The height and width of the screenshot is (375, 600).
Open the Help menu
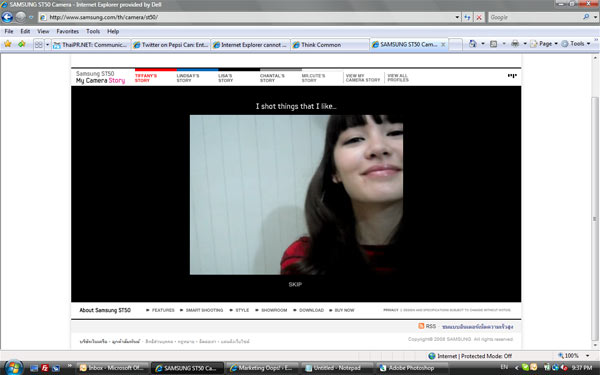point(113,31)
